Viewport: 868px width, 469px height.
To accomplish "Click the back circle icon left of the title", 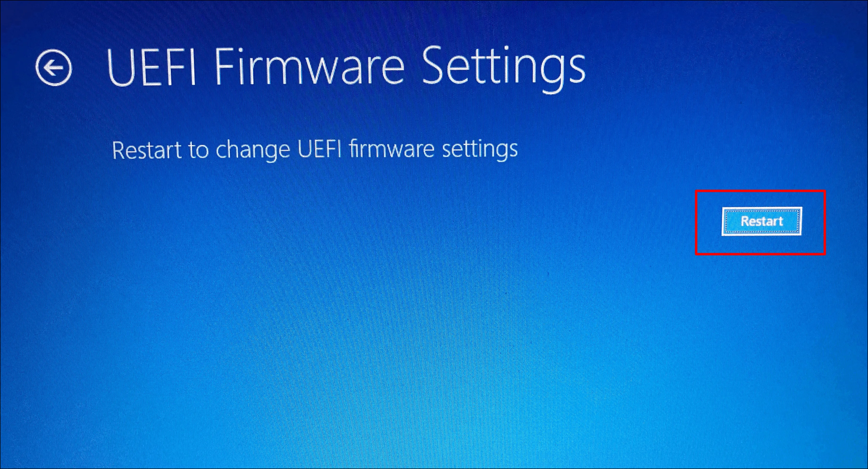I will [54, 68].
